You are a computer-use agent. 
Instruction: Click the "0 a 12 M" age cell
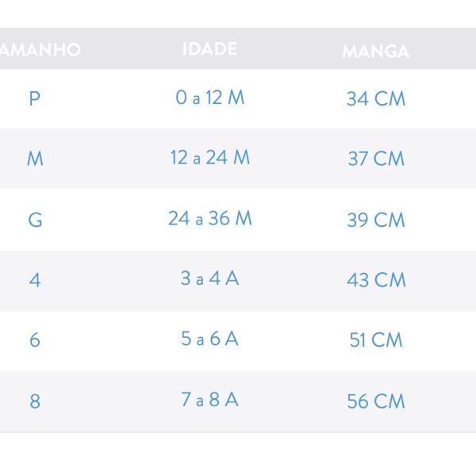[x=209, y=98]
